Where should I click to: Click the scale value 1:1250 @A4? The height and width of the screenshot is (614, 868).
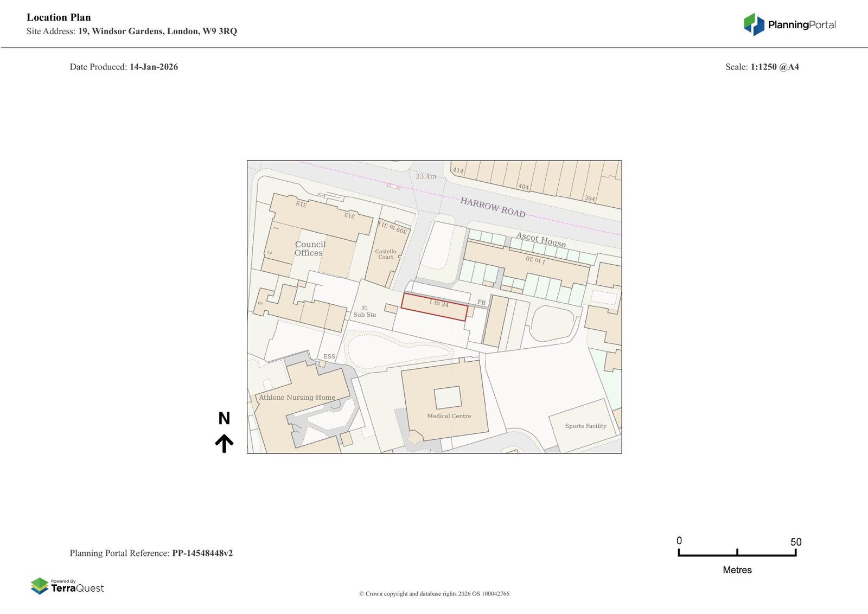click(774, 67)
